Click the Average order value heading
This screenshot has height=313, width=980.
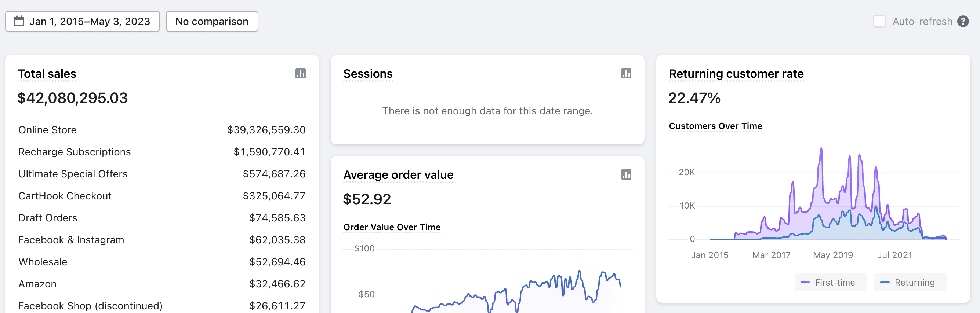click(x=398, y=175)
